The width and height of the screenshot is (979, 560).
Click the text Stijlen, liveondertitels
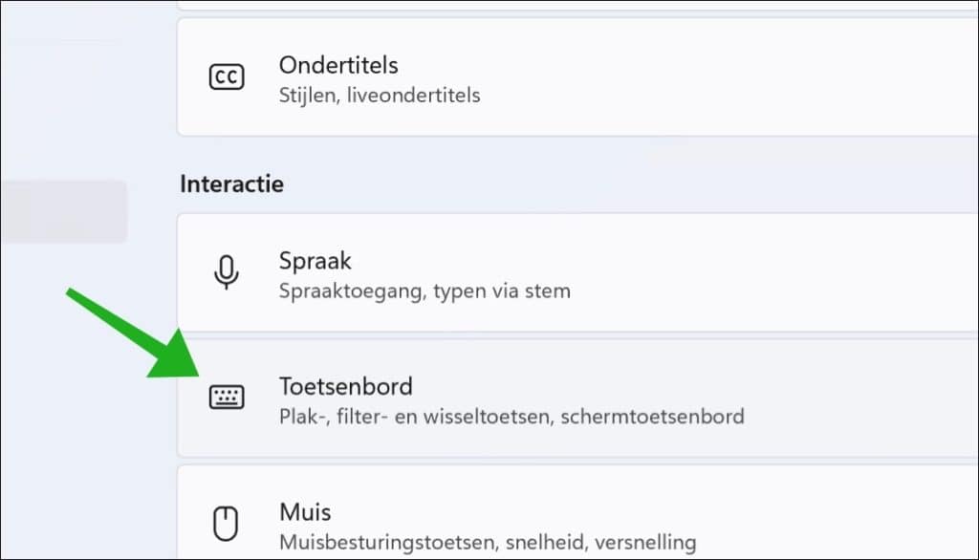[380, 95]
